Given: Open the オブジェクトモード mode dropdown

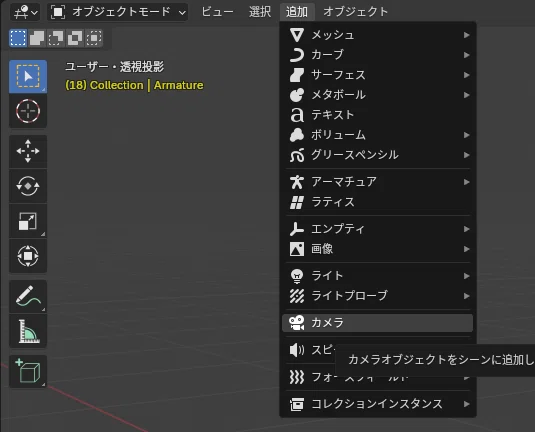Looking at the screenshot, I should pyautogui.click(x=118, y=12).
